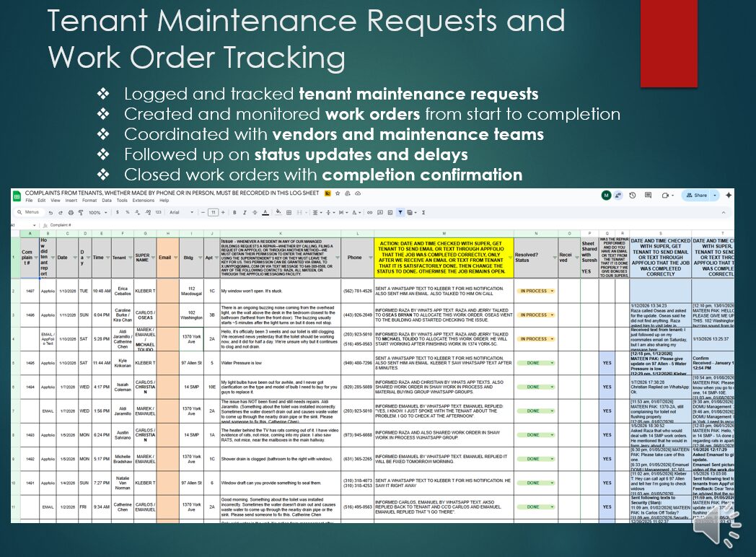The width and height of the screenshot is (756, 557).
Task: Click the undo arrow in toolbar
Action: point(50,213)
